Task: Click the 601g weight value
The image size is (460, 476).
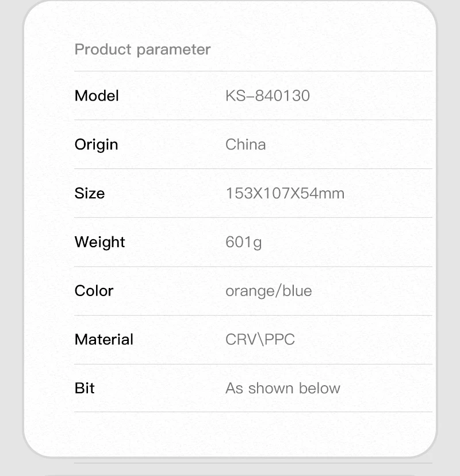Action: (x=243, y=242)
